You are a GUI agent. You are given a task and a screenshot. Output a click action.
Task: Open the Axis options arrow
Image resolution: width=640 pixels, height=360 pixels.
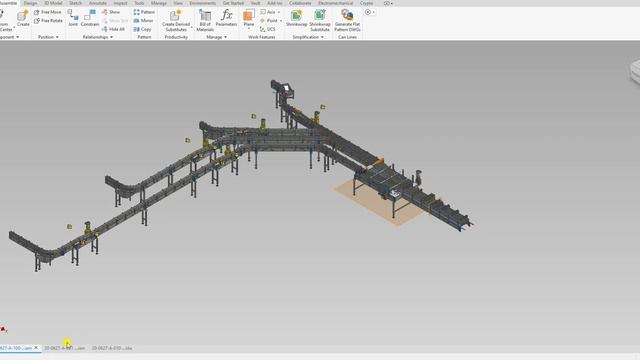coord(279,12)
